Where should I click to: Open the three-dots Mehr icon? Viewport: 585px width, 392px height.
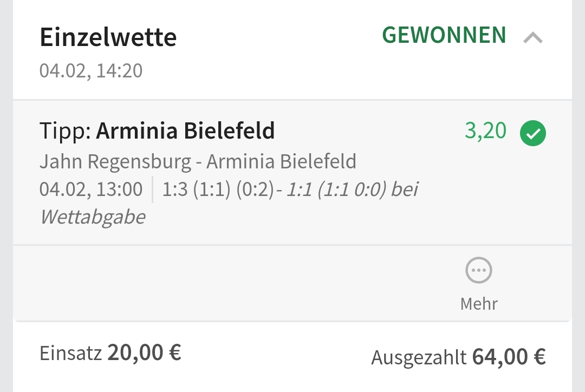click(479, 270)
